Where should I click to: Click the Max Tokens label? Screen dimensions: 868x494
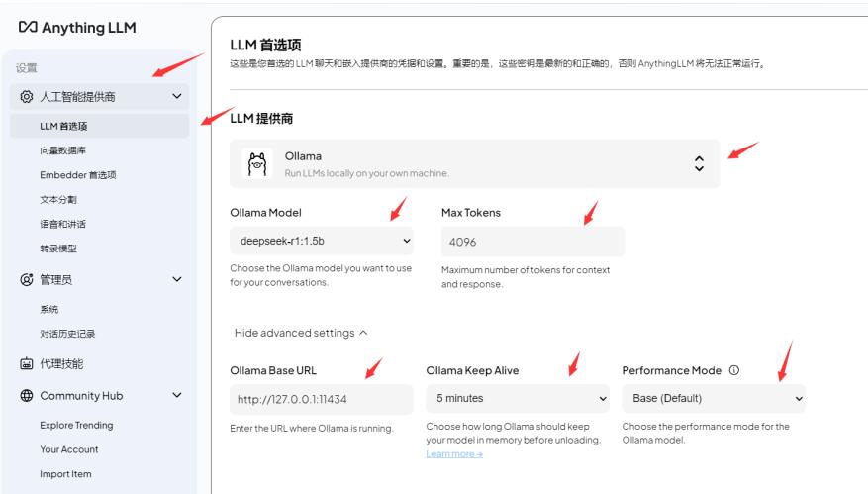pos(471,213)
